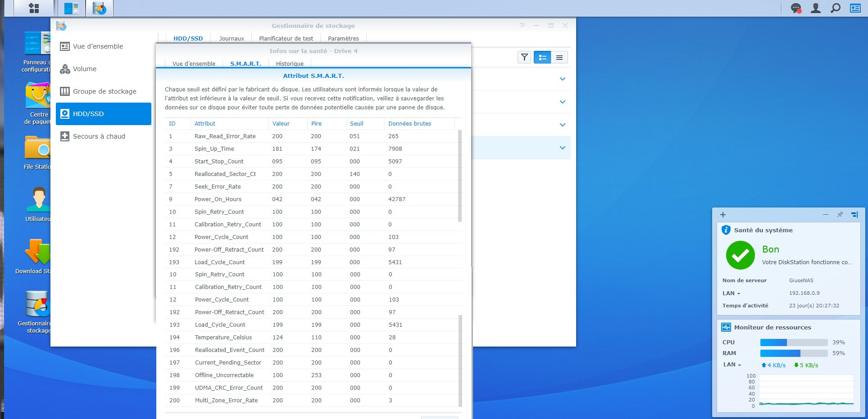Click the Santé du système info shield icon
This screenshot has width=868, height=419.
coord(726,230)
